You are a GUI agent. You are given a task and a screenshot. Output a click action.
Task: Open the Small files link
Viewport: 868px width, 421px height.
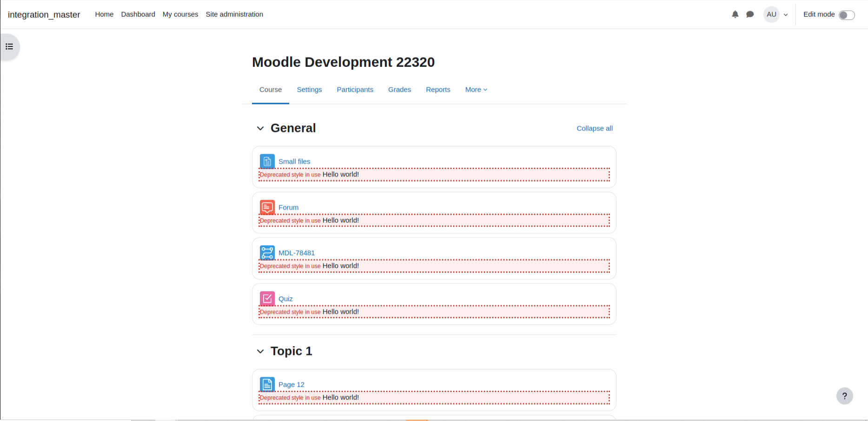pyautogui.click(x=294, y=162)
